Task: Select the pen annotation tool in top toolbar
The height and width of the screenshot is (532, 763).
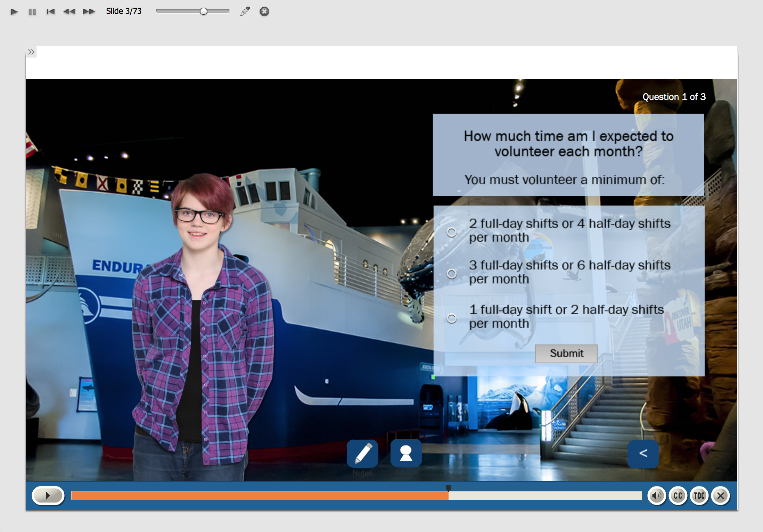Action: coord(245,12)
